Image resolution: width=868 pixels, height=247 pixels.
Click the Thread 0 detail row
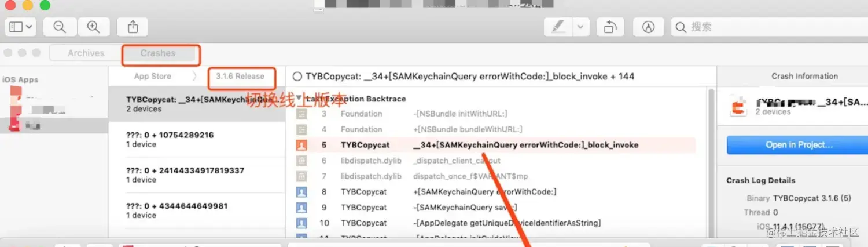(761, 212)
